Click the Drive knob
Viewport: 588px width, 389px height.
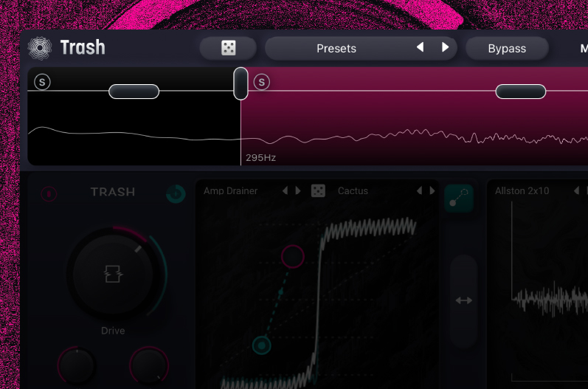(113, 274)
